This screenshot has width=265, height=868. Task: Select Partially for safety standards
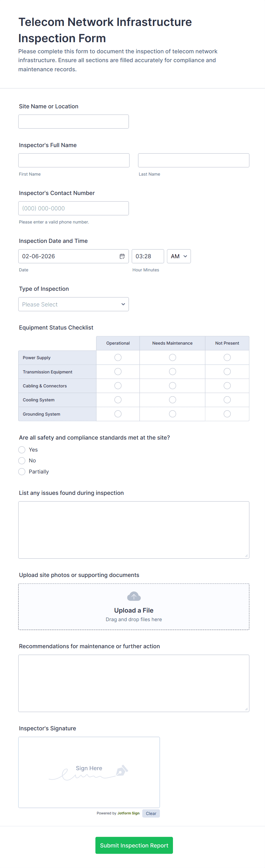click(x=22, y=472)
